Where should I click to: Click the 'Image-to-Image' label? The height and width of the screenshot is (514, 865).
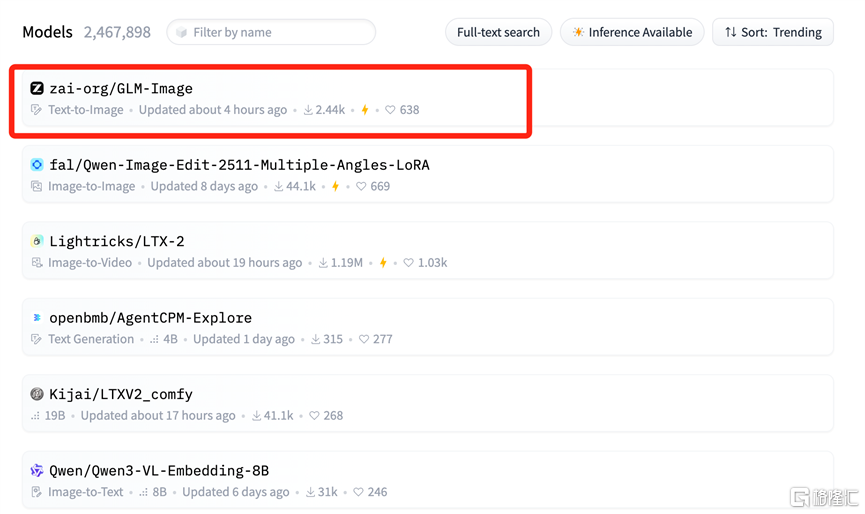pos(92,186)
